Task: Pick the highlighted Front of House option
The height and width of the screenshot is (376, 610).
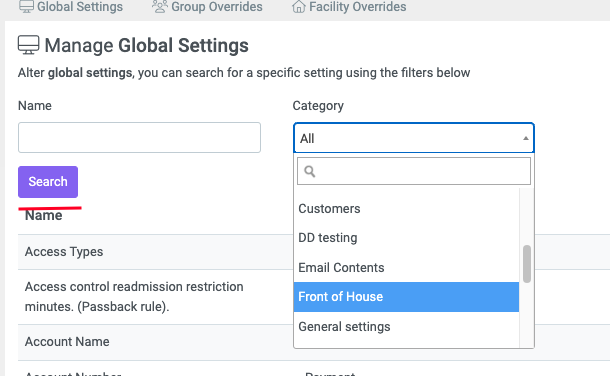Action: pyautogui.click(x=406, y=297)
